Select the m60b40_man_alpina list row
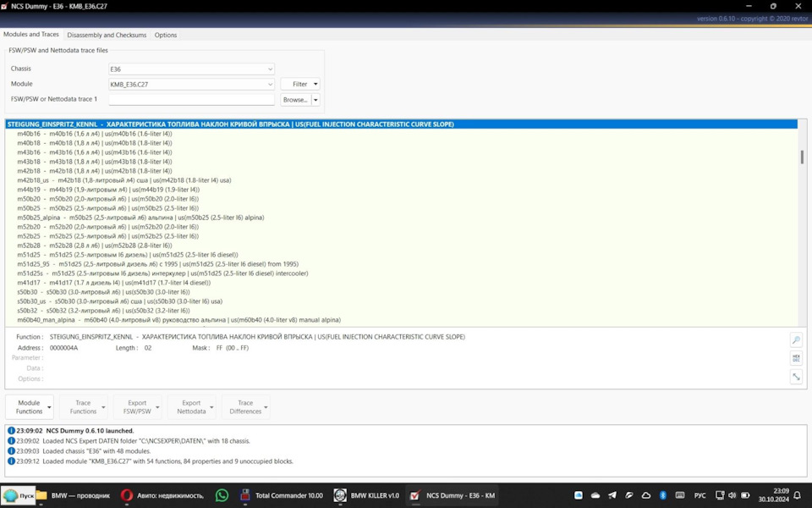This screenshot has height=508, width=812. pos(401,320)
